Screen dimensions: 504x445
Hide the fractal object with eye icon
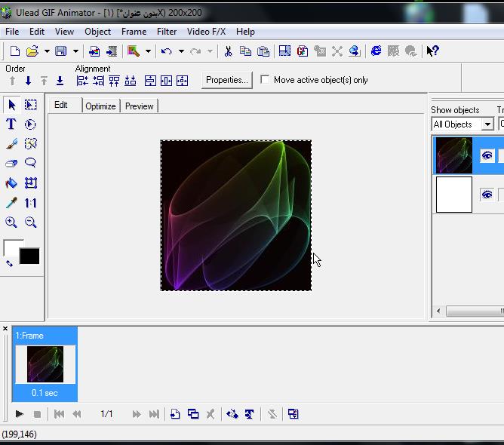[487, 156]
